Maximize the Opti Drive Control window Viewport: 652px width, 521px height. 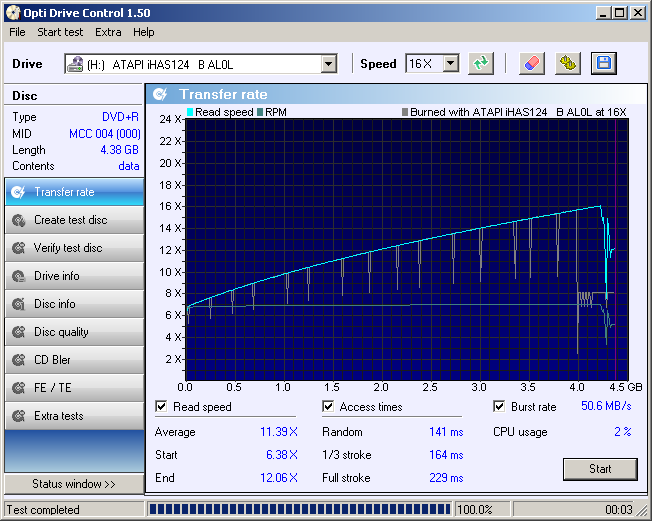tap(619, 13)
